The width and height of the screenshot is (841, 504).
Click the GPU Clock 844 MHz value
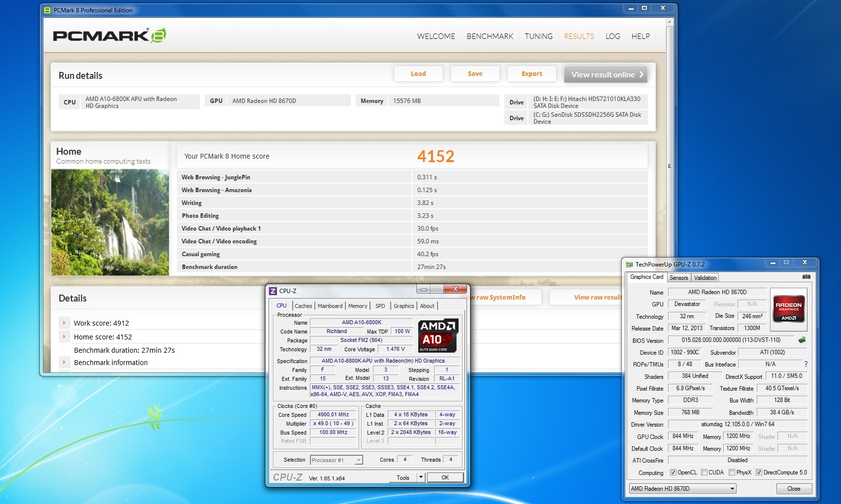coord(683,436)
